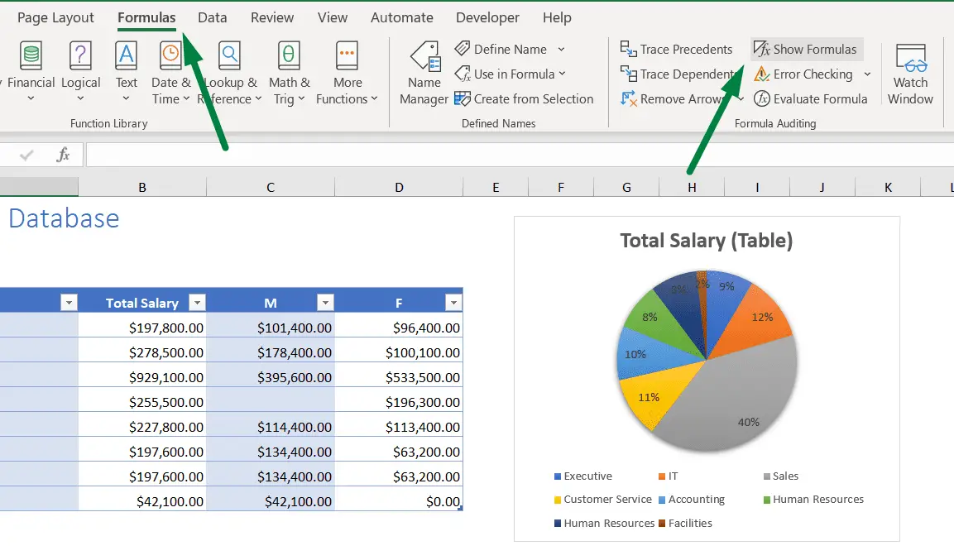
Task: Select cell with $395,600.00
Action: tap(271, 377)
